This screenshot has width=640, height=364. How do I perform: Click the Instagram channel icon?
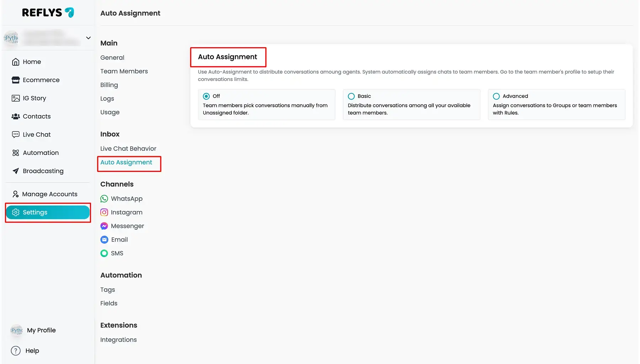(x=104, y=212)
